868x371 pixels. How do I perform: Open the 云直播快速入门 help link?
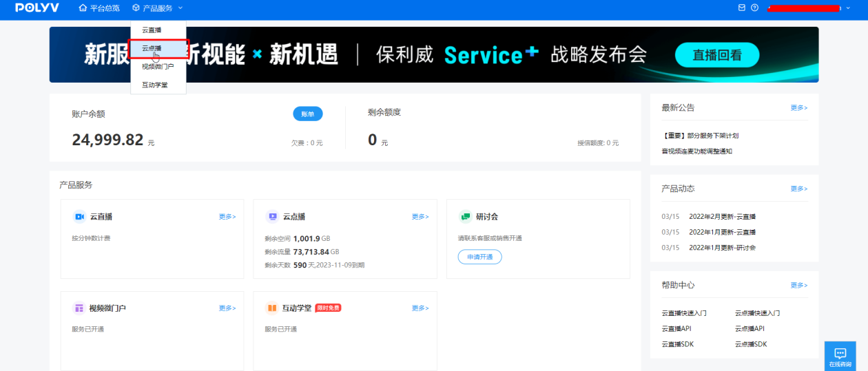(683, 313)
